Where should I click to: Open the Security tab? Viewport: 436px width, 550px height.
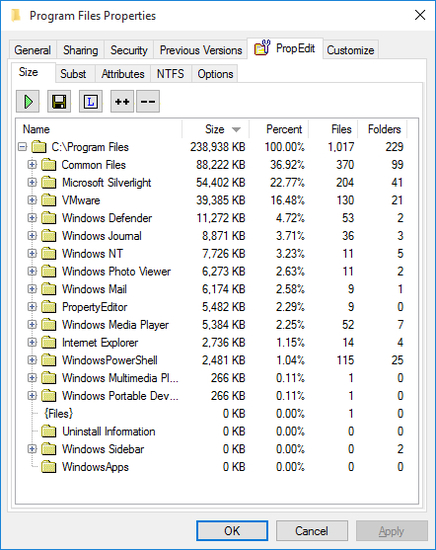pos(129,50)
